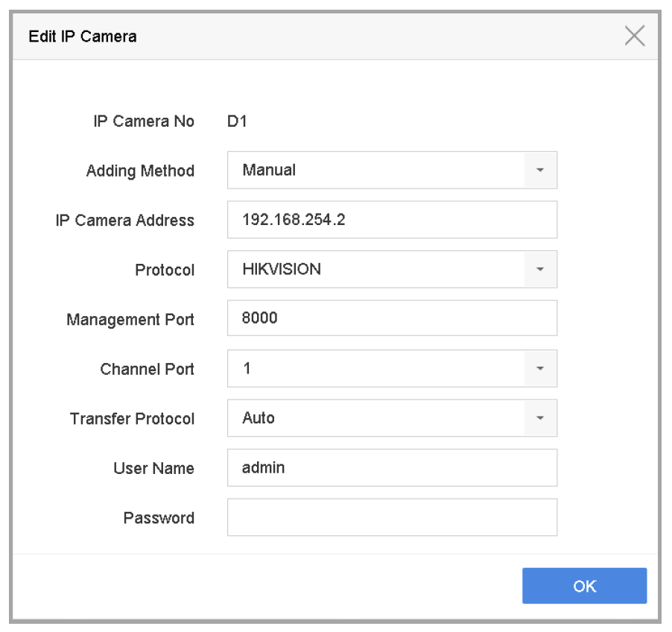The image size is (672, 632).
Task: Open the Transfer Protocol dropdown arrow
Action: coord(540,419)
